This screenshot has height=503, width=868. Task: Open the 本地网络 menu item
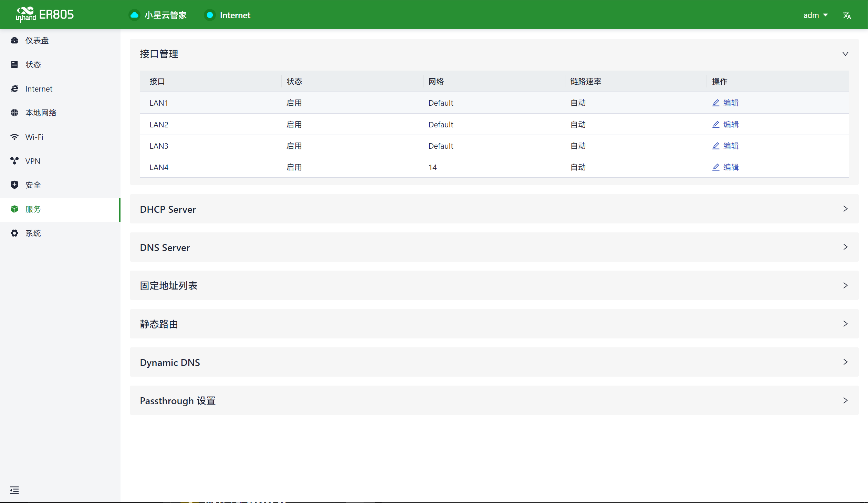click(41, 113)
